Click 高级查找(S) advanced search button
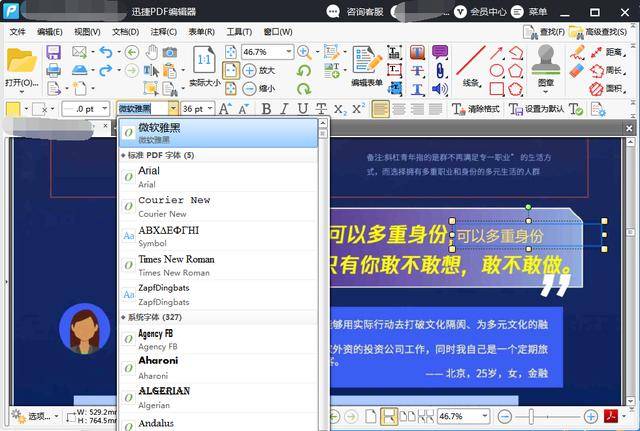The width and height of the screenshot is (640, 431). pos(598,32)
